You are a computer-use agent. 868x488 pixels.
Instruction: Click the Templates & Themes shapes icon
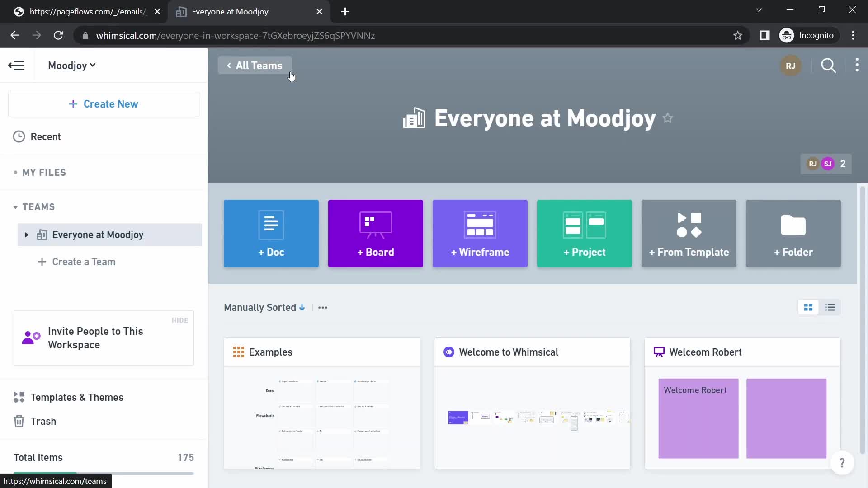[19, 398]
